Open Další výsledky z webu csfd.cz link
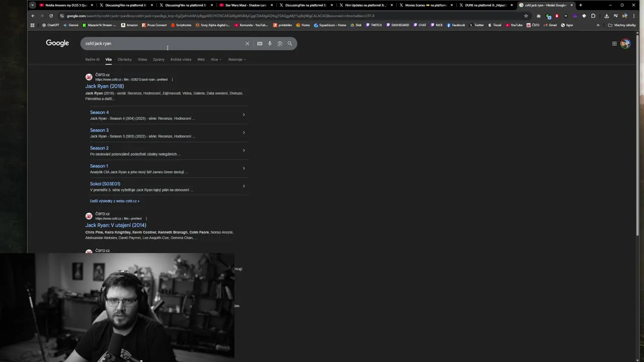 [x=115, y=201]
